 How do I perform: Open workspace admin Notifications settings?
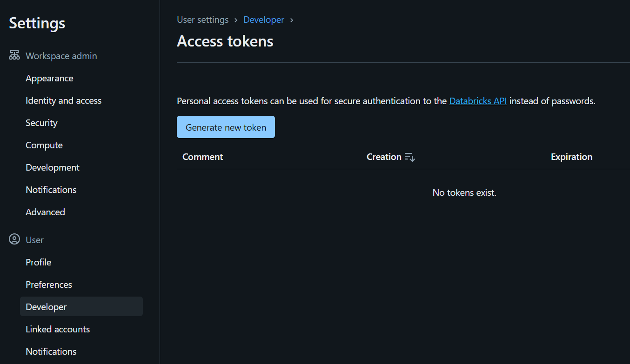51,190
